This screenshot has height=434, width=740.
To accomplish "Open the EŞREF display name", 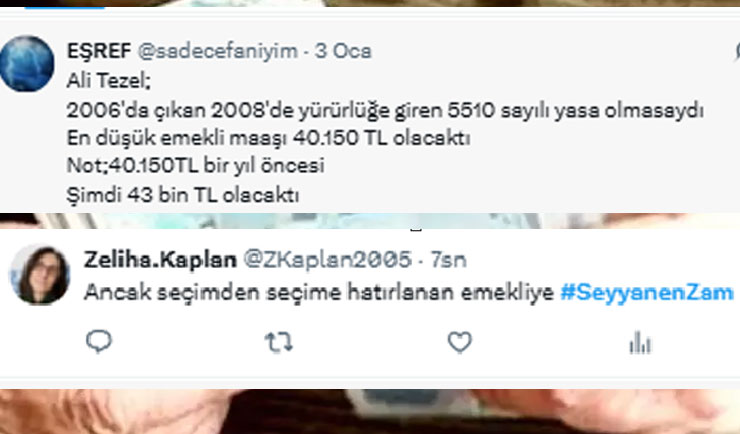I will point(99,50).
